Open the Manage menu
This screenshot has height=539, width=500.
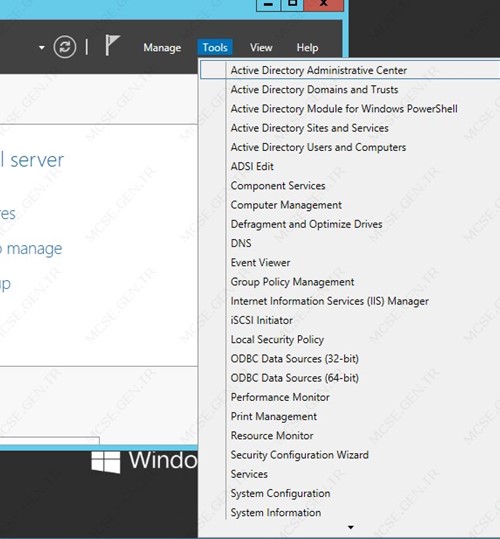[162, 47]
